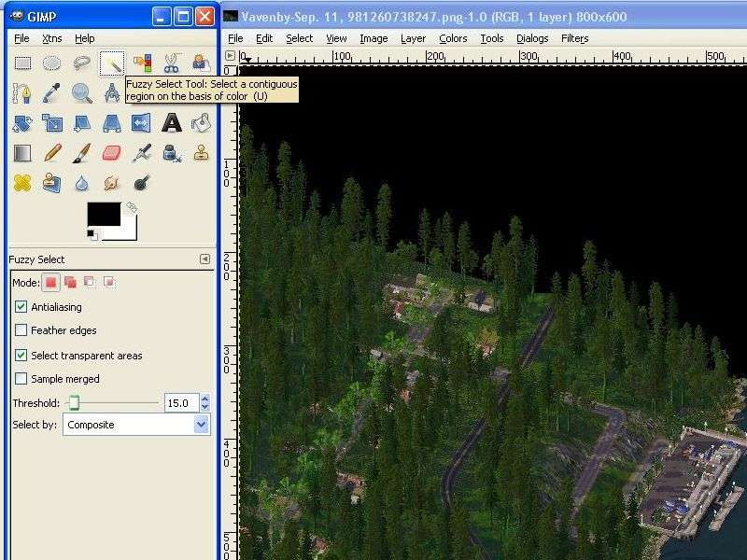
Task: Select the Pencil tool
Action: click(52, 153)
